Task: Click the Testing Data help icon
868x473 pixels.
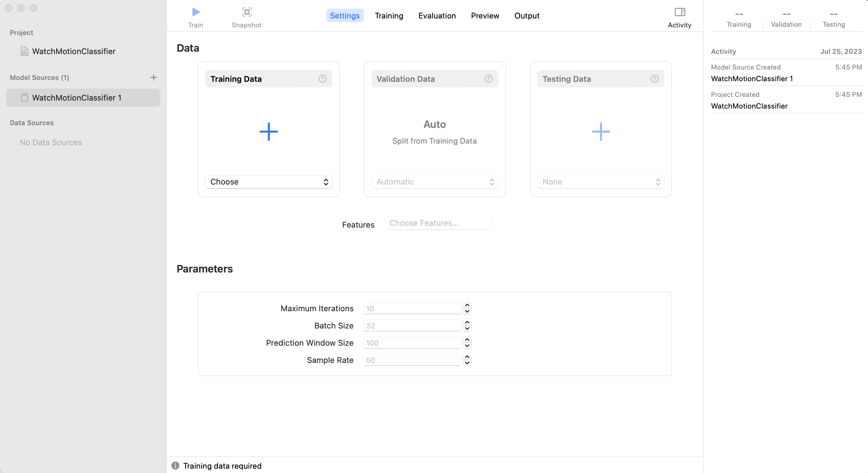Action: [x=654, y=79]
